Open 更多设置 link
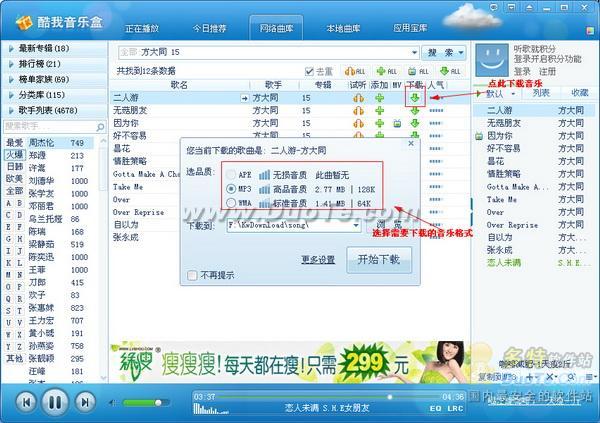This screenshot has height=423, width=600. [318, 260]
